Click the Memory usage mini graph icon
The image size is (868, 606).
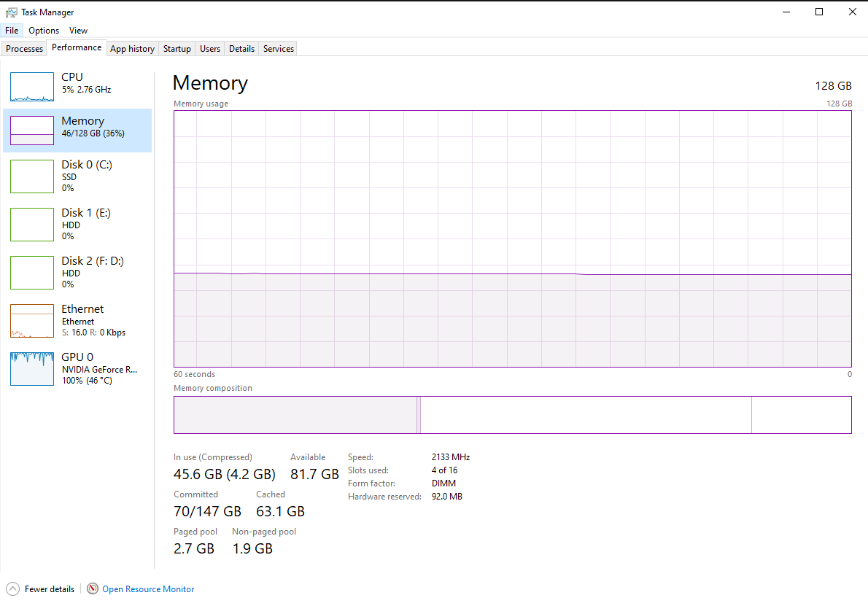(x=32, y=131)
